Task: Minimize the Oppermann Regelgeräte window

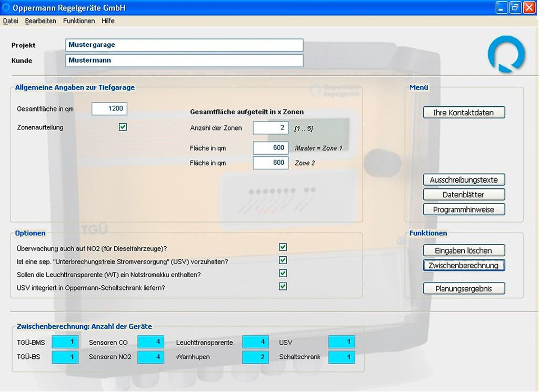Action: (x=501, y=7)
